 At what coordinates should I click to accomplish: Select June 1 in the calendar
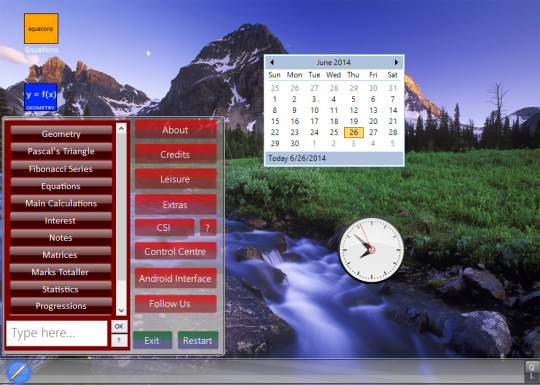274,99
